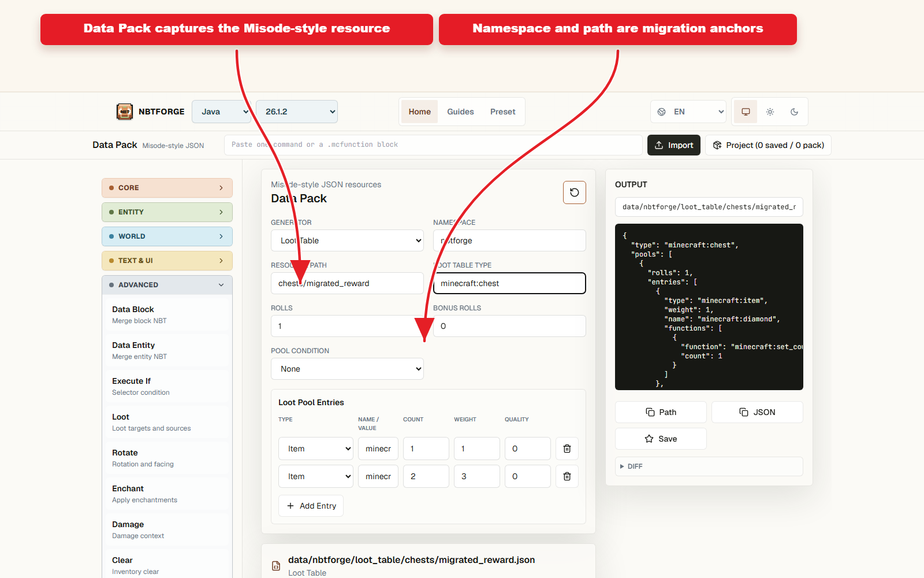Select Execute If in sidebar

tap(167, 386)
